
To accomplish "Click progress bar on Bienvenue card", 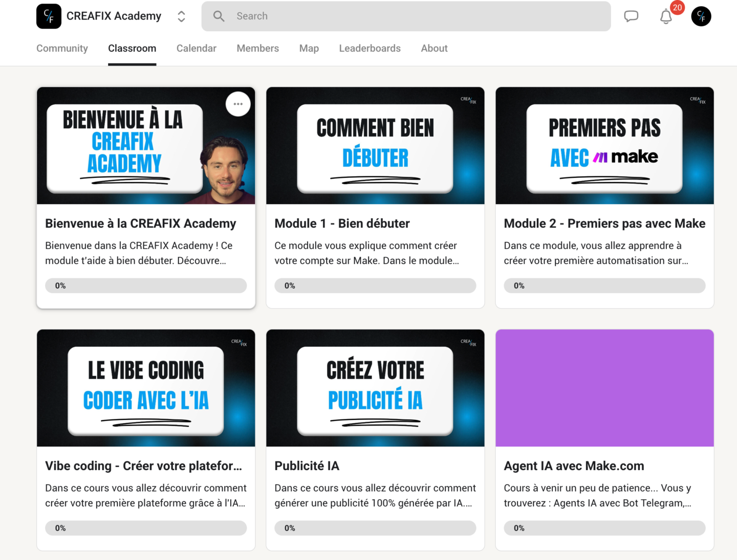I will point(146,286).
